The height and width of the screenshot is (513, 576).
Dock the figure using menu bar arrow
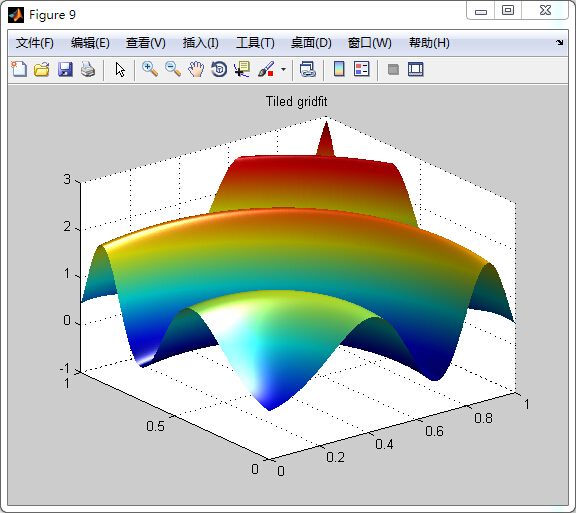pyautogui.click(x=559, y=43)
